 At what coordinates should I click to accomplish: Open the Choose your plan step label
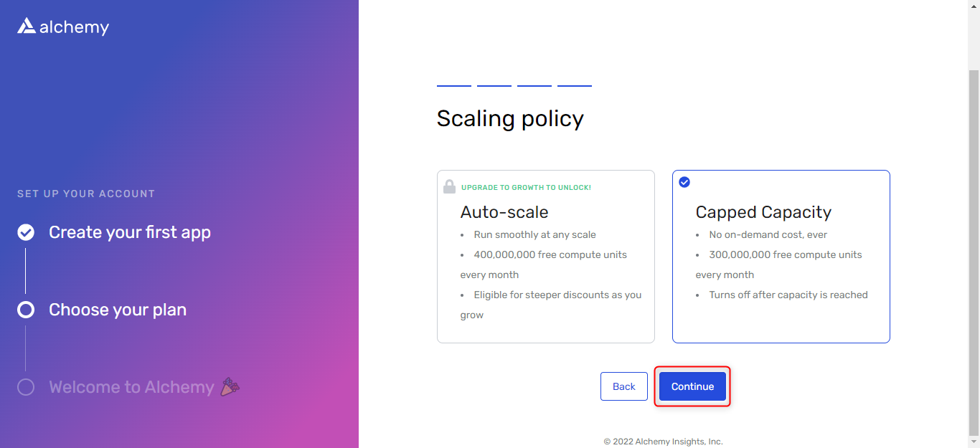tap(118, 310)
